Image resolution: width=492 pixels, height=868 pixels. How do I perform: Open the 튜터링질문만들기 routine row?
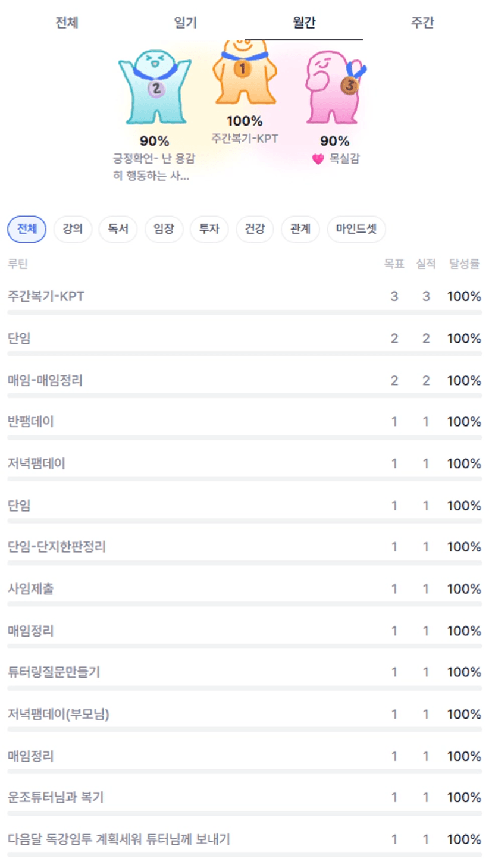(54, 672)
